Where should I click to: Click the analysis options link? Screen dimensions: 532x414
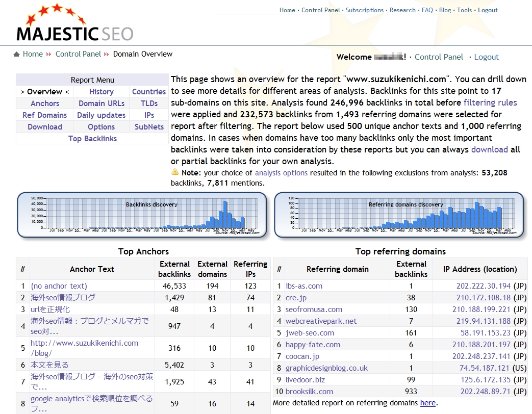pos(281,173)
